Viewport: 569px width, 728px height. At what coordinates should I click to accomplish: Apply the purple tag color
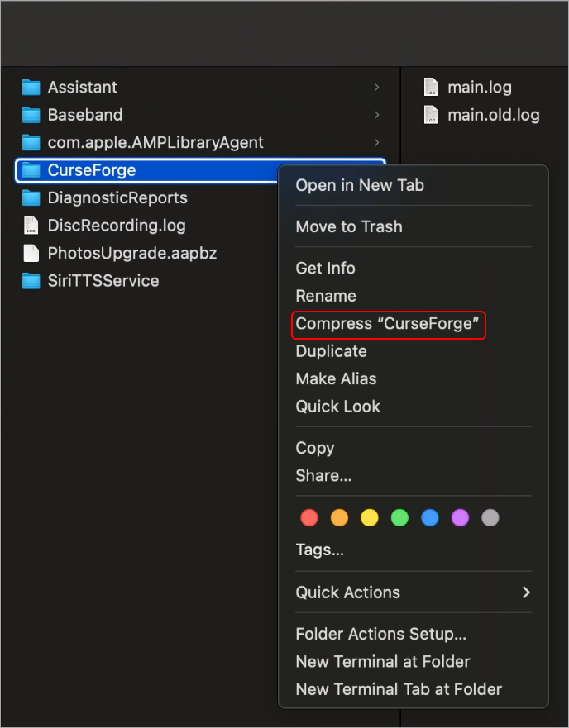click(x=460, y=517)
